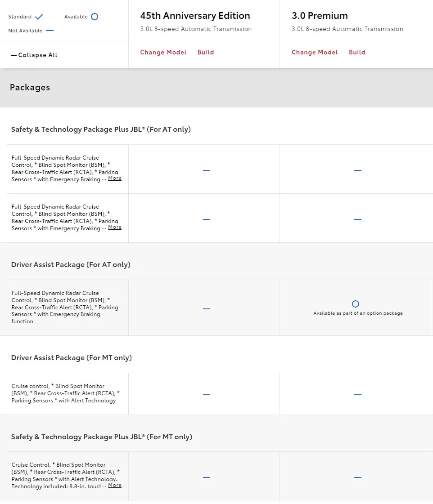Expand More in Safety & Technology MT description

115,486
